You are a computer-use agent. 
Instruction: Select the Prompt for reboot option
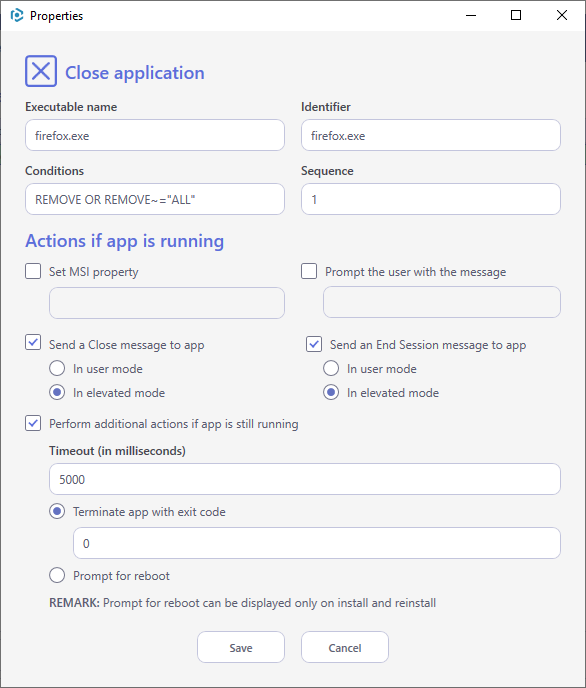click(57, 575)
